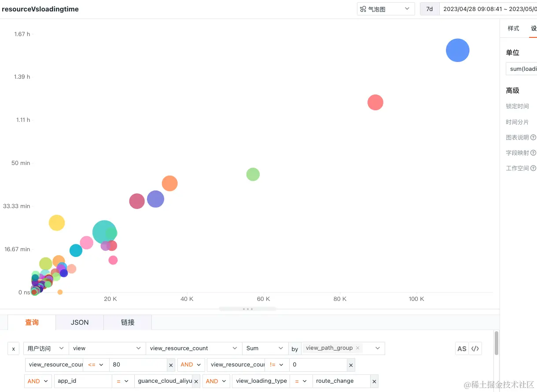Click the large teal bubble
This screenshot has width=537, height=392.
pos(104,232)
